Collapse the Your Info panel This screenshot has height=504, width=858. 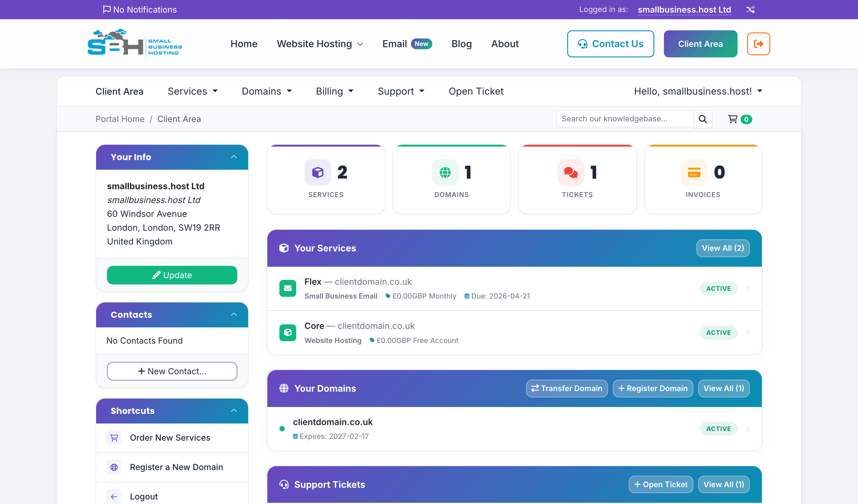point(234,157)
